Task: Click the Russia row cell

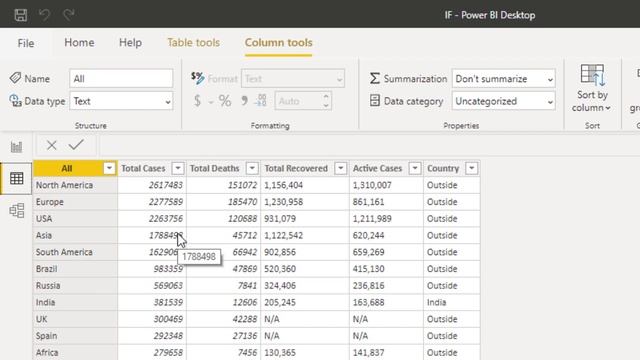Action: click(x=75, y=285)
